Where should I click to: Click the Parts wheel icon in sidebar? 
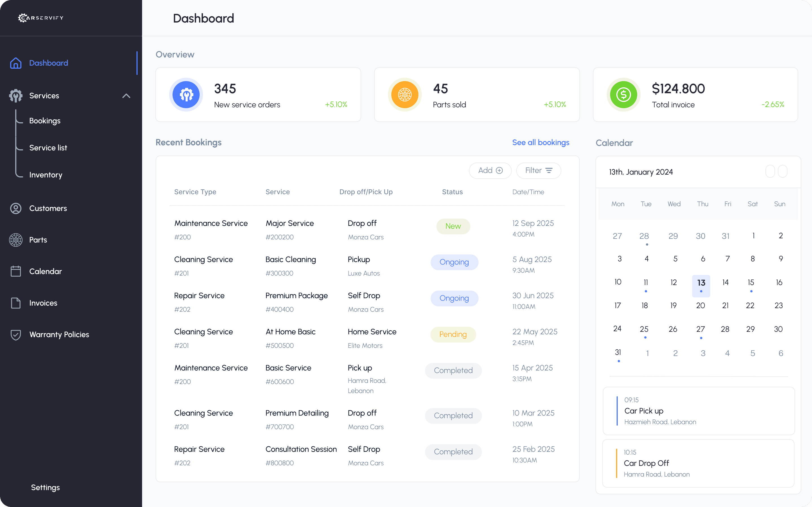coord(16,240)
